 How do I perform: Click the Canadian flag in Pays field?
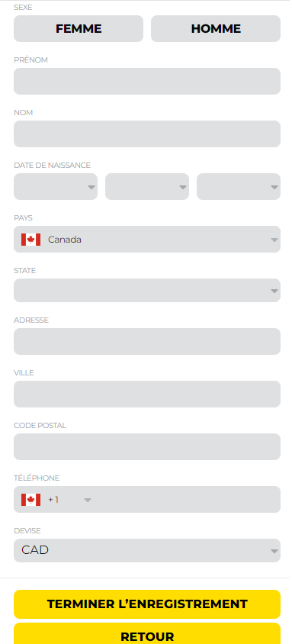pyautogui.click(x=30, y=240)
